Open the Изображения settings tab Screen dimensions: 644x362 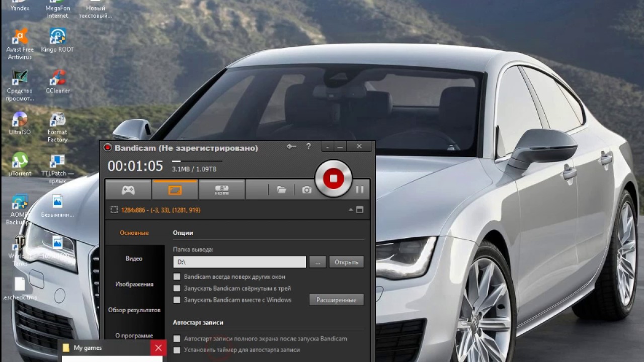pyautogui.click(x=134, y=284)
